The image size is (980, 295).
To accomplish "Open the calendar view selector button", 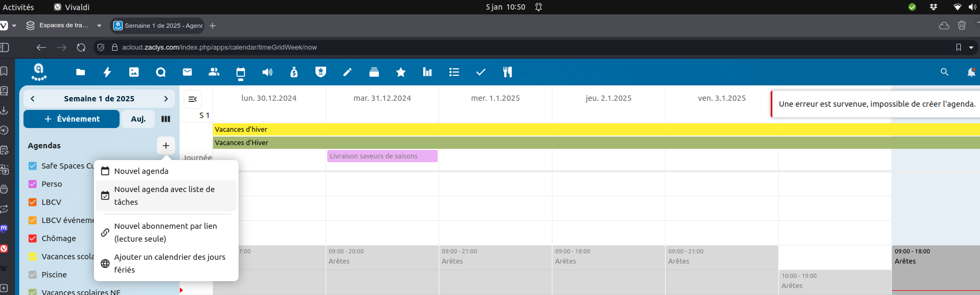I will (166, 119).
